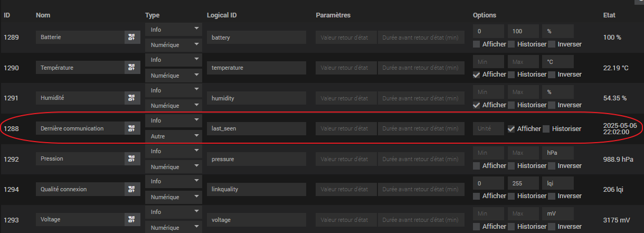Click the icon picker button beside Humidité
Screen dimensions: 644x233
pyautogui.click(x=132, y=98)
